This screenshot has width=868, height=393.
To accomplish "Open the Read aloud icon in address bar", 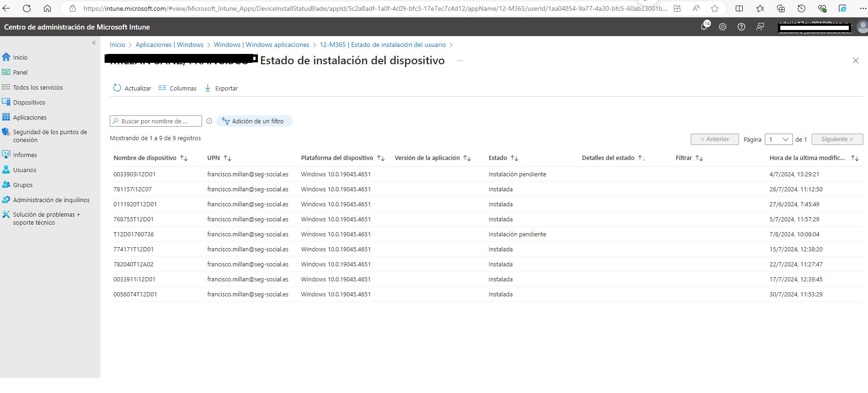I will [696, 8].
